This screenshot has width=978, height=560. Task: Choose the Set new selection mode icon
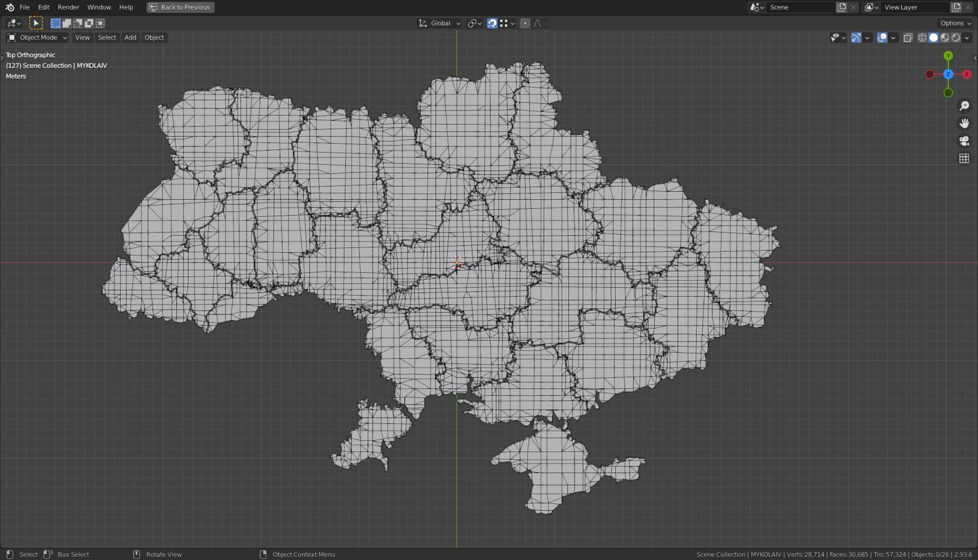[x=56, y=23]
